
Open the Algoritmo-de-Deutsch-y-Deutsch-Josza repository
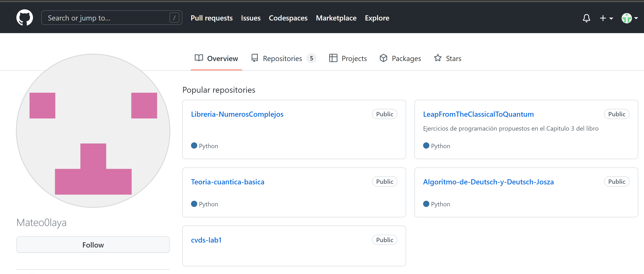pos(488,182)
